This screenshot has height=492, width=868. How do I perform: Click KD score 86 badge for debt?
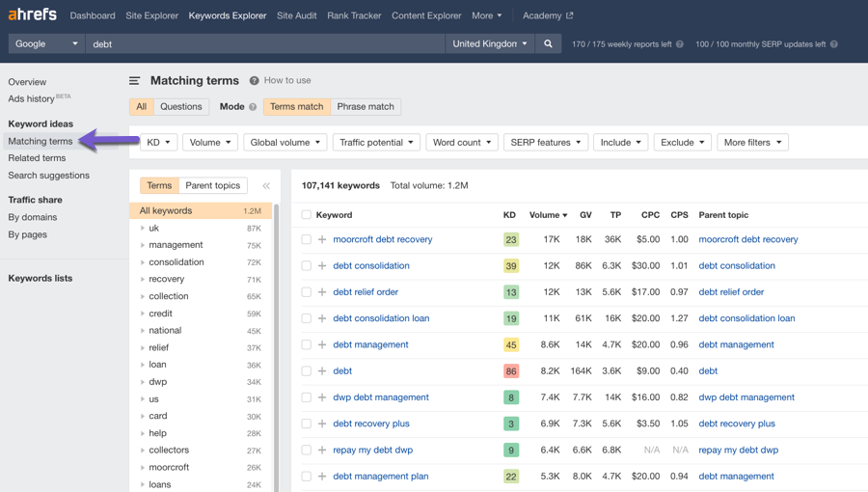tap(510, 370)
